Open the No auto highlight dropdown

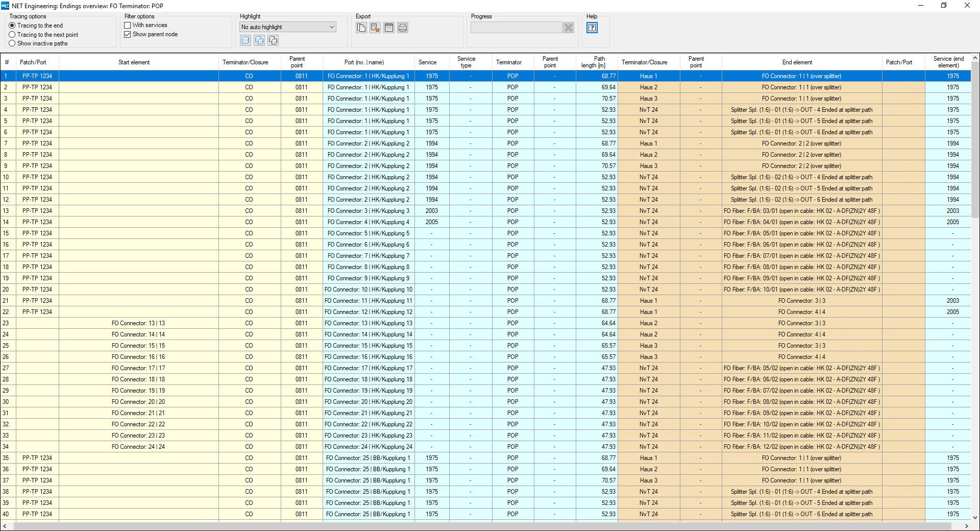[288, 27]
